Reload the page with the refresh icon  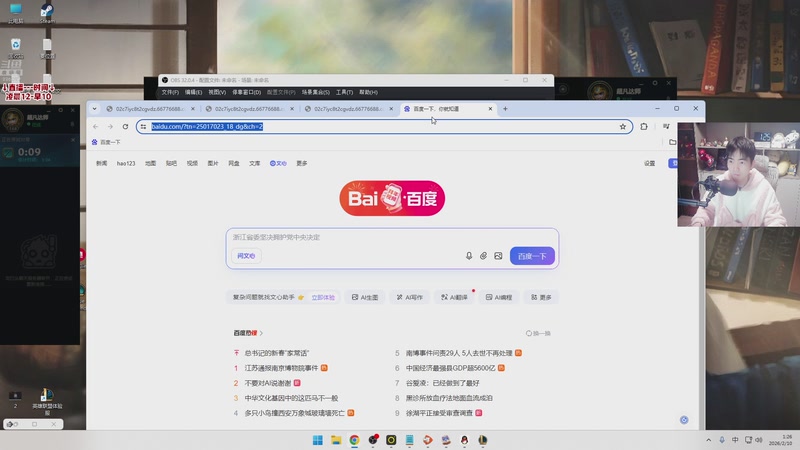click(125, 127)
